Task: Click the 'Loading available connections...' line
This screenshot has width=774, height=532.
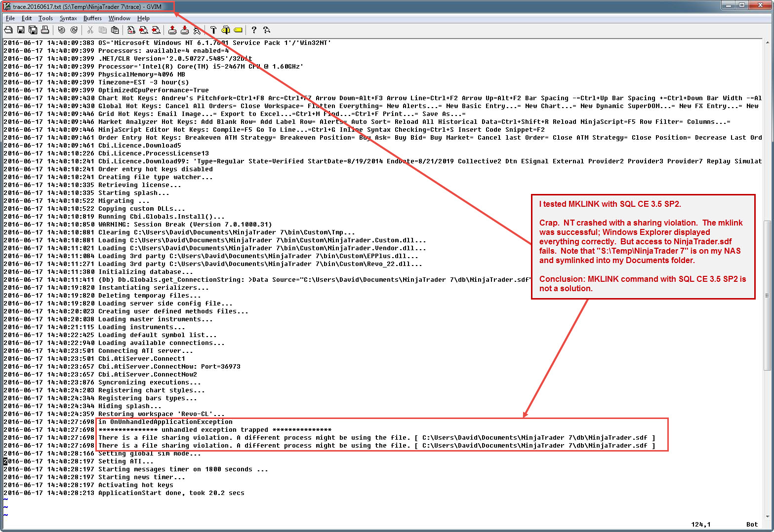Action: pos(114,343)
